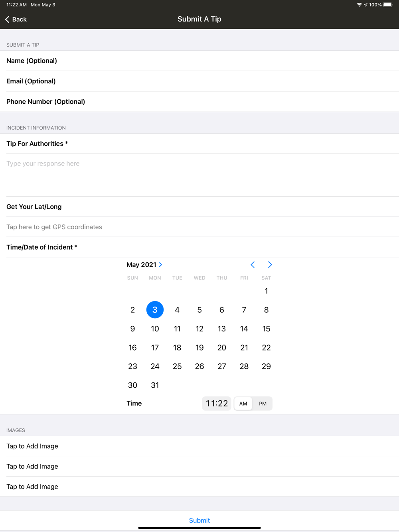Image resolution: width=399 pixels, height=532 pixels.
Task: Pick May 2 in the calendar
Action: [x=132, y=310]
